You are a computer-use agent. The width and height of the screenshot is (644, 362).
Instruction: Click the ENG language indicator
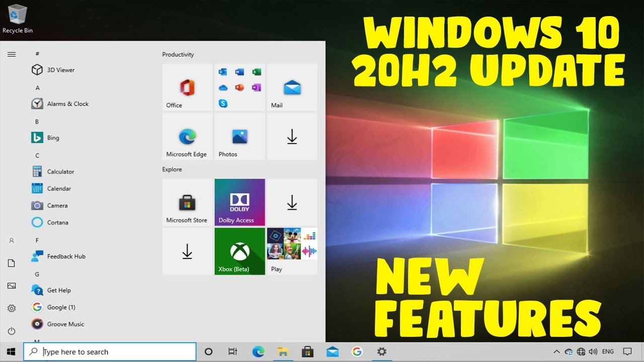[x=608, y=352]
